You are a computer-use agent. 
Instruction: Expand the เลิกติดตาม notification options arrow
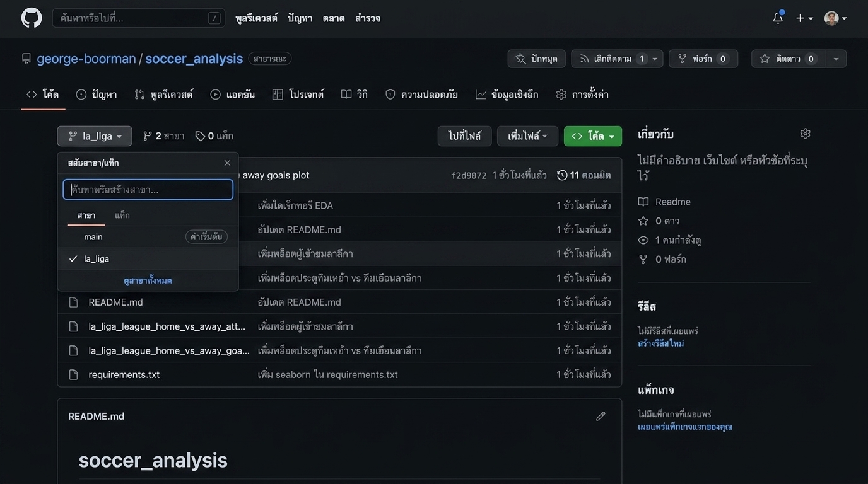[x=655, y=59]
